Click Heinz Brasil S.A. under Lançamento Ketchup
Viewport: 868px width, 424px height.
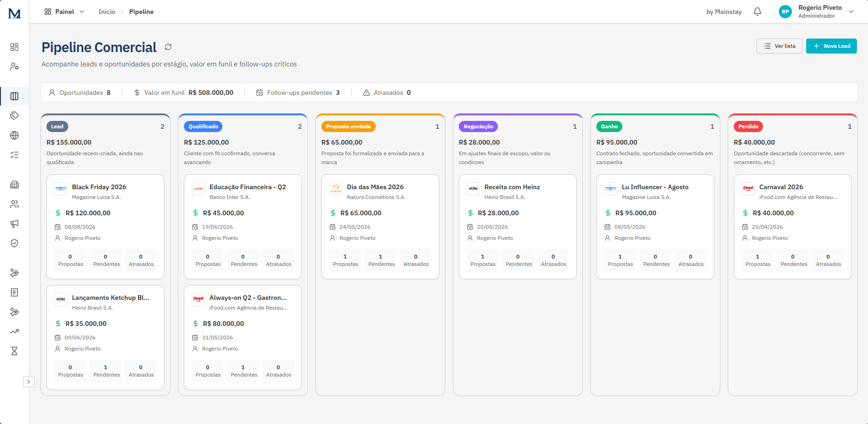(92, 308)
